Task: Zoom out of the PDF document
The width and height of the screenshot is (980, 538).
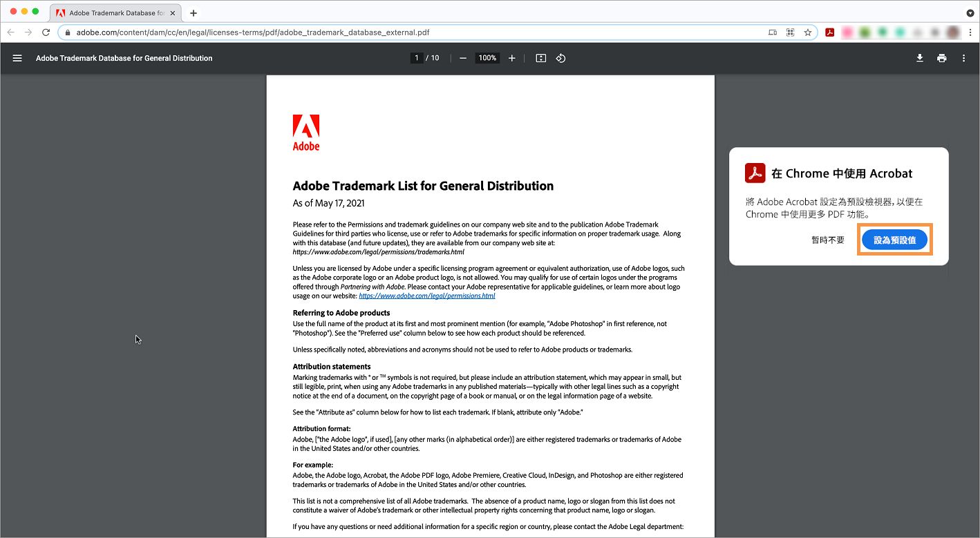Action: (x=462, y=58)
